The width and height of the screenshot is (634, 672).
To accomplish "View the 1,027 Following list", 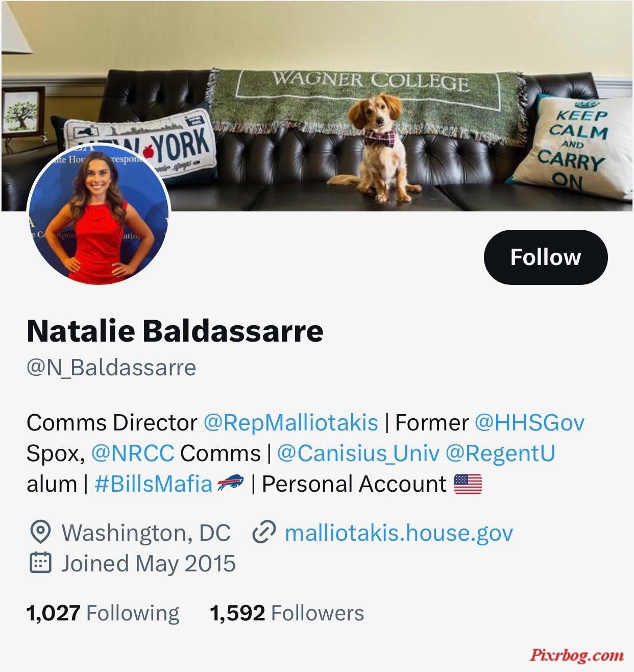I will click(x=103, y=613).
